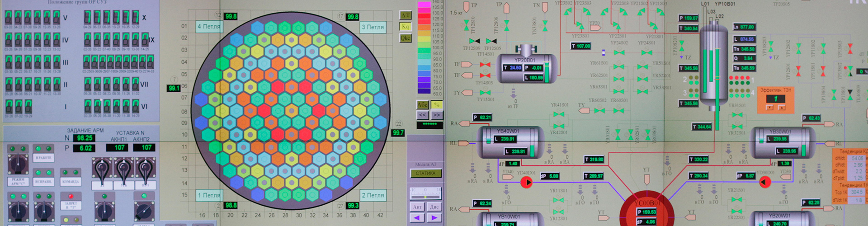Click the YB40W01 steam generator vessel

[510, 142]
